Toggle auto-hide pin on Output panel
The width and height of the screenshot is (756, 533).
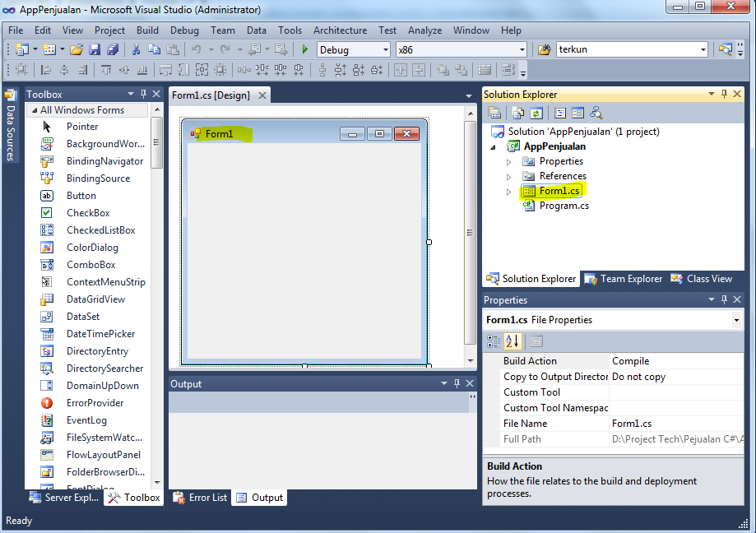pyautogui.click(x=457, y=383)
